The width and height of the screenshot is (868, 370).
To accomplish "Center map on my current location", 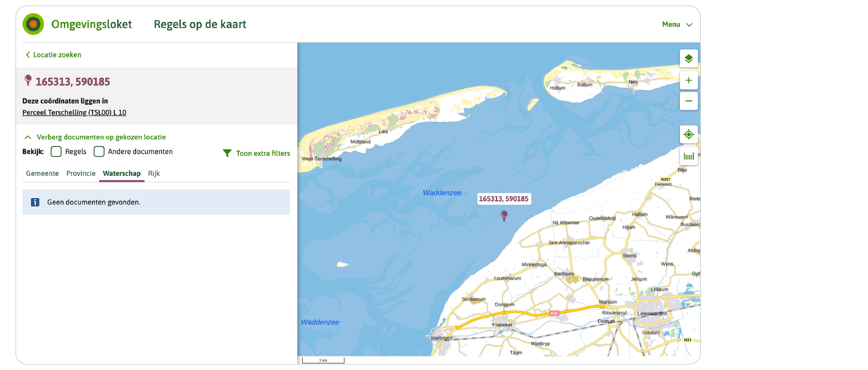I will pyautogui.click(x=688, y=135).
